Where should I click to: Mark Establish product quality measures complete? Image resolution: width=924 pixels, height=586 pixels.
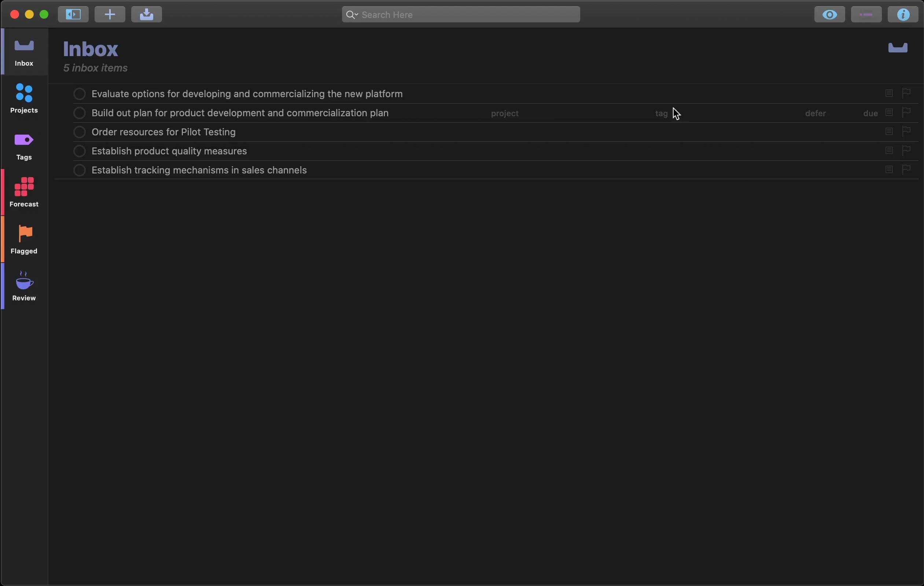pos(80,151)
